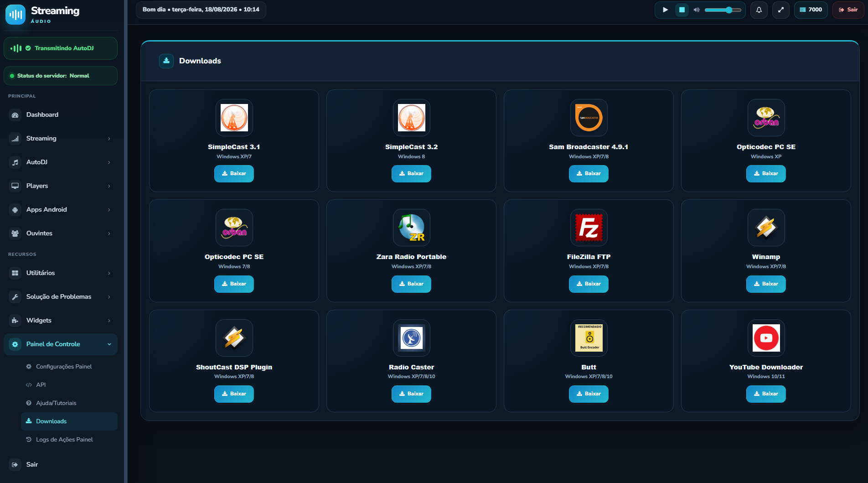Download SimpleCast 3.1 with Baixar
The width and height of the screenshot is (868, 483).
(x=234, y=174)
